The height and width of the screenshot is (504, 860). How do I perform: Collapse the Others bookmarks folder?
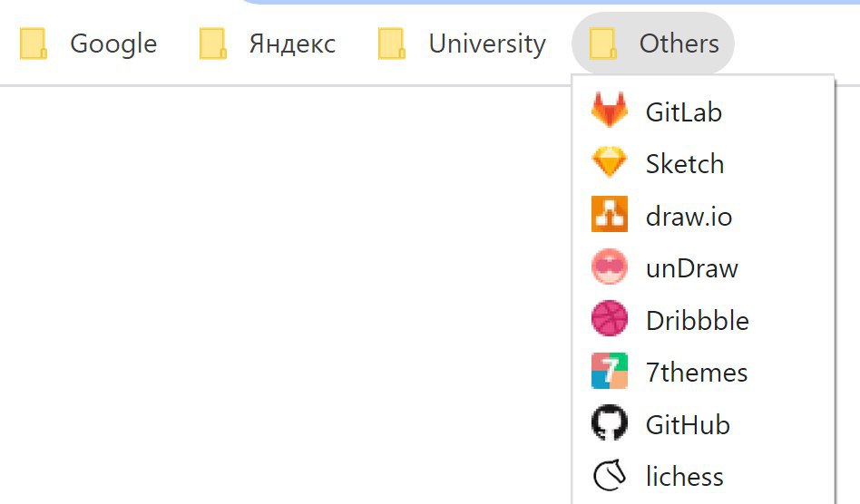(652, 44)
